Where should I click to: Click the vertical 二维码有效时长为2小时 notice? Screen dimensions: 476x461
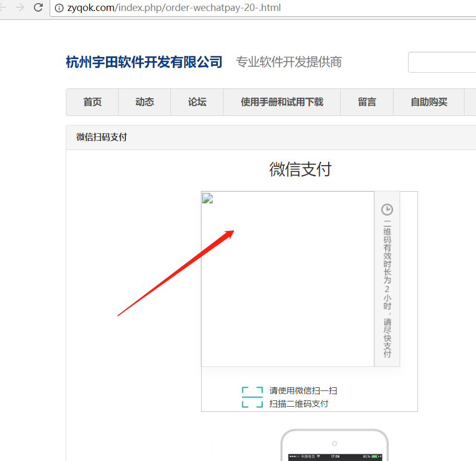coord(387,289)
